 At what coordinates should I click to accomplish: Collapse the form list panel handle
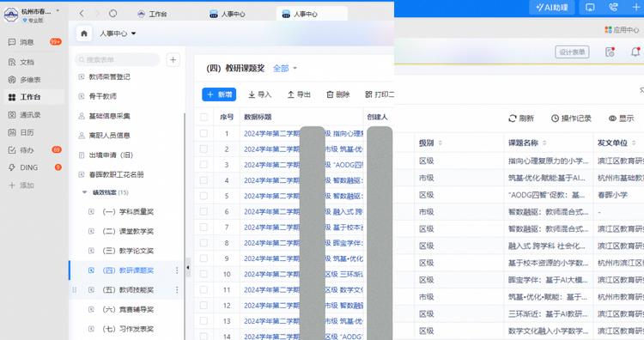(188, 268)
